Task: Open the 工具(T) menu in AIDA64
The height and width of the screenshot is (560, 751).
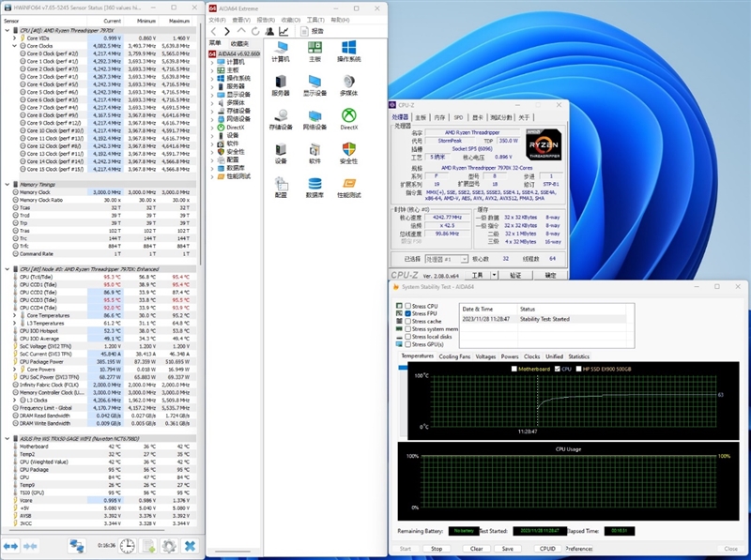Action: tap(315, 20)
